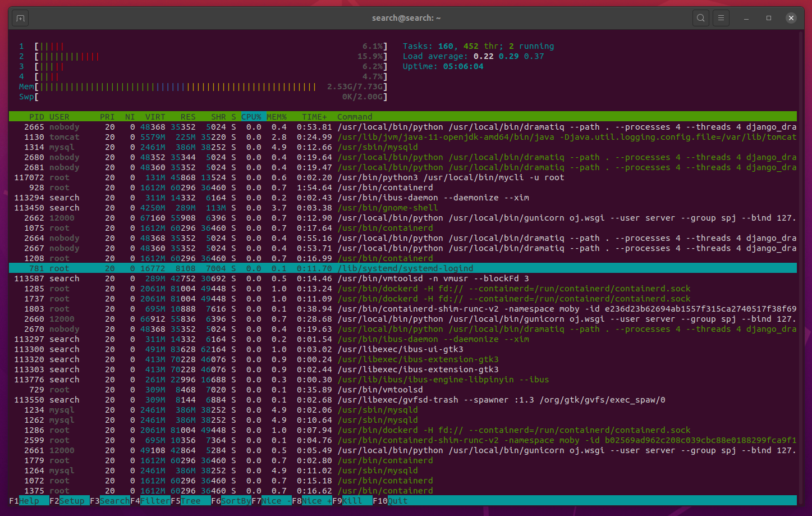Activate F4 Filter function
812x516 pixels.
[x=150, y=501]
